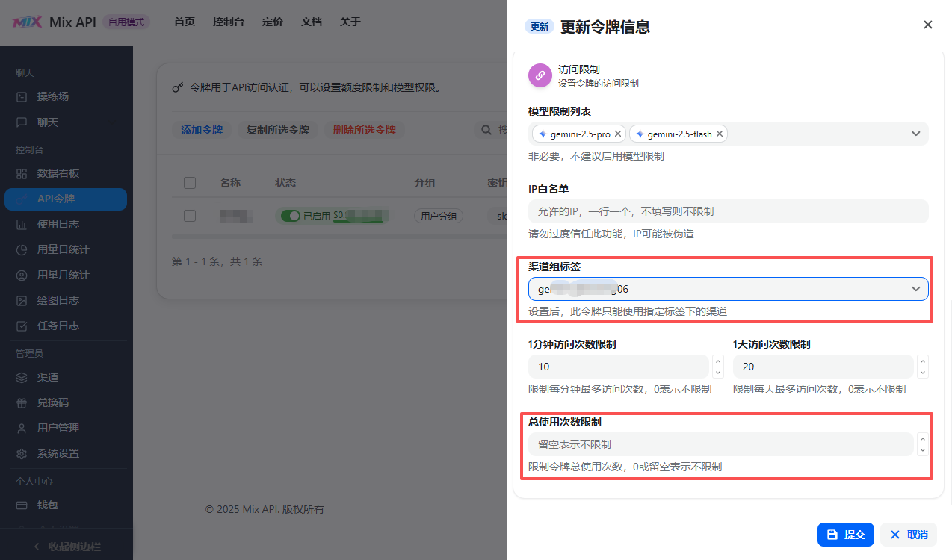The image size is (952, 560).
Task: Open 数据看板 in the sidebar
Action: coord(58,173)
